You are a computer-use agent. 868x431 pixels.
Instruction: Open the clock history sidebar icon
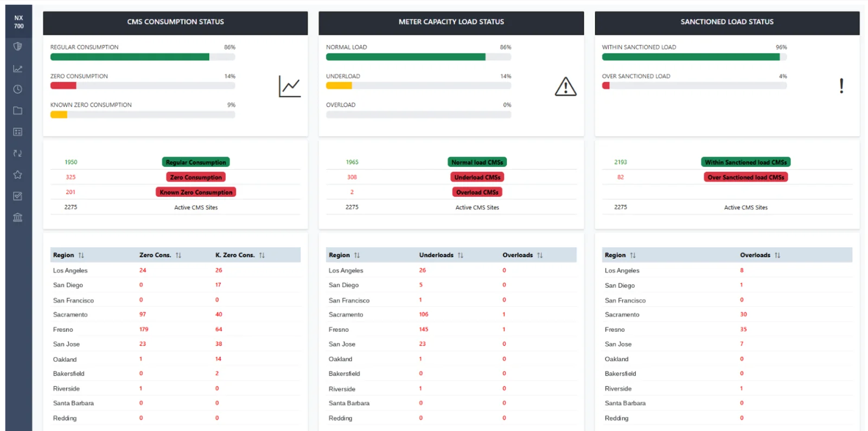click(x=18, y=89)
